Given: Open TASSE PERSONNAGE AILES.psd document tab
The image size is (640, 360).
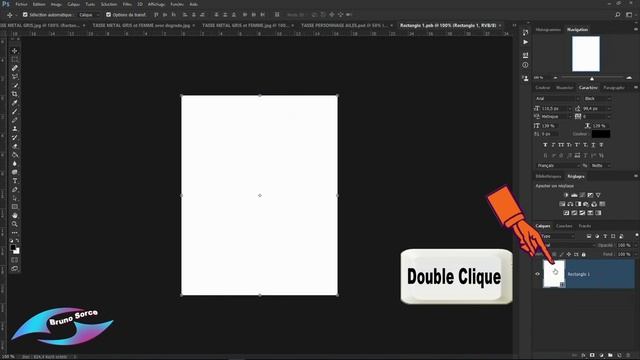Looking at the screenshot, I should [344, 25].
